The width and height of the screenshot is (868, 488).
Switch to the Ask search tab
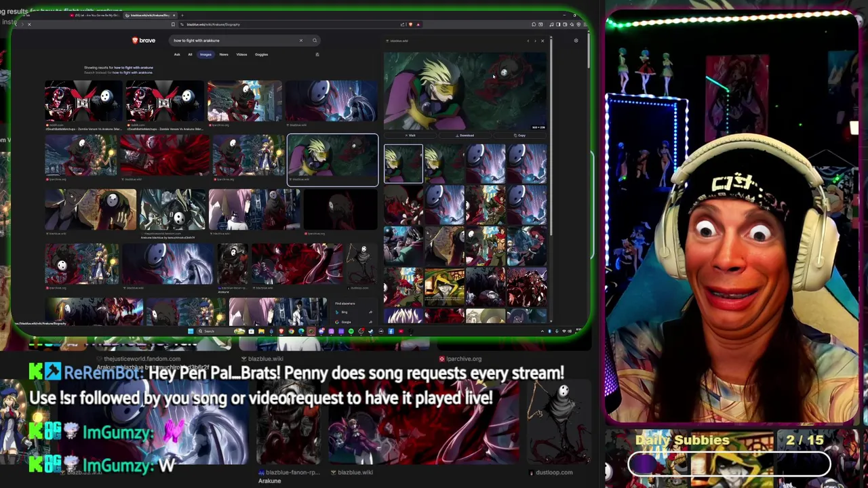coord(177,54)
